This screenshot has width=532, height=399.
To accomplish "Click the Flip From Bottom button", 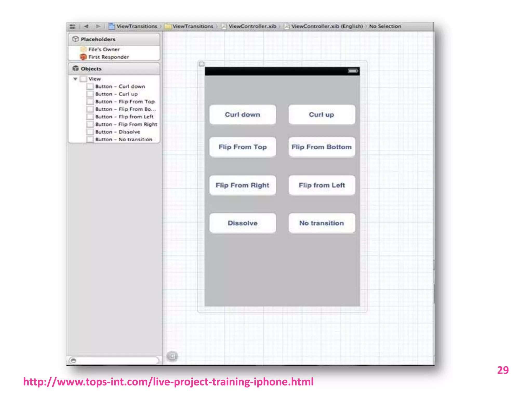I will coord(322,147).
